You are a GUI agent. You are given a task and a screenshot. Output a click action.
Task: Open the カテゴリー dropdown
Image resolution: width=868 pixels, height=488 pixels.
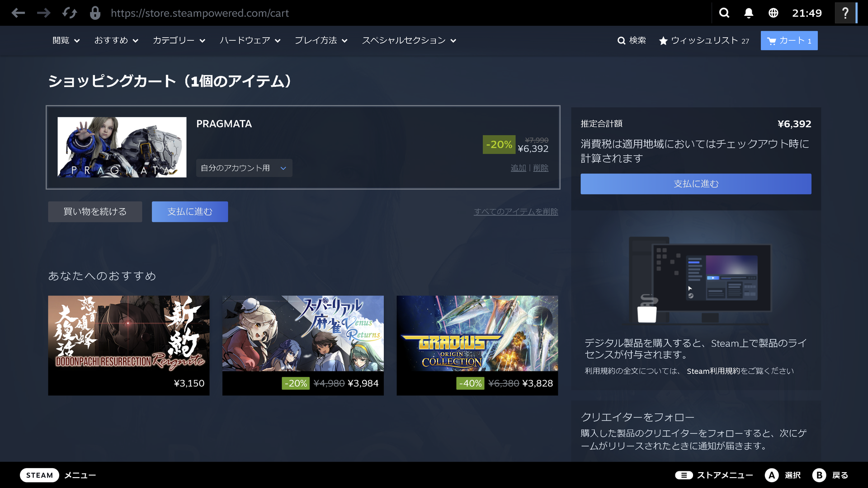pos(179,41)
